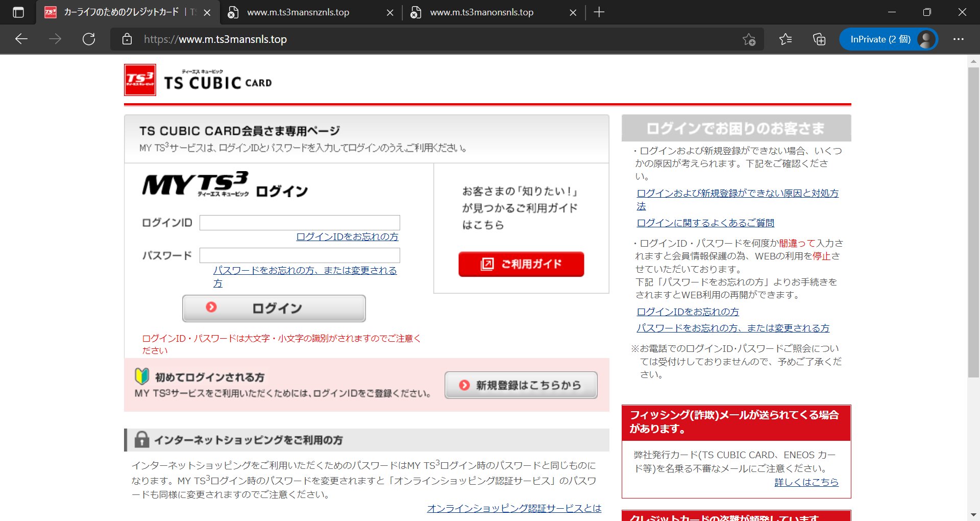Viewport: 980px width, 521px height.
Task: Click the InPrivate profile button
Action: click(888, 39)
